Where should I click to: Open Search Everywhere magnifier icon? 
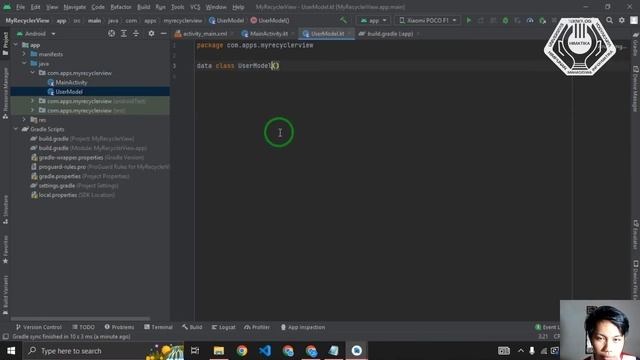[609, 20]
